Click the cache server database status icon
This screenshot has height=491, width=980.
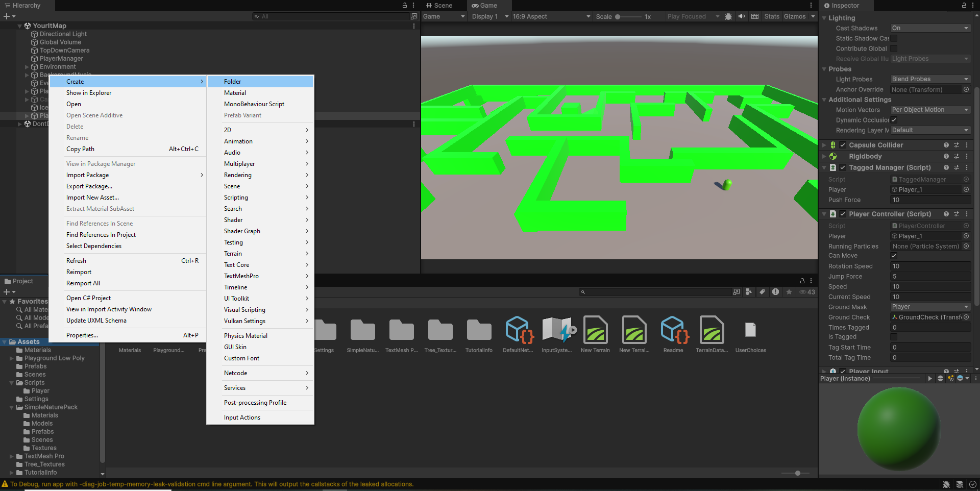tap(960, 484)
